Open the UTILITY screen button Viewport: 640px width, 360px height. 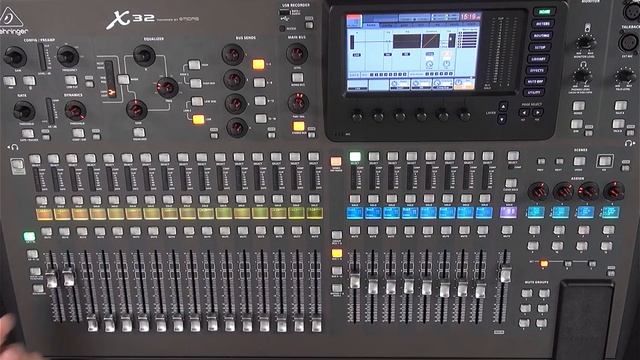[x=533, y=93]
